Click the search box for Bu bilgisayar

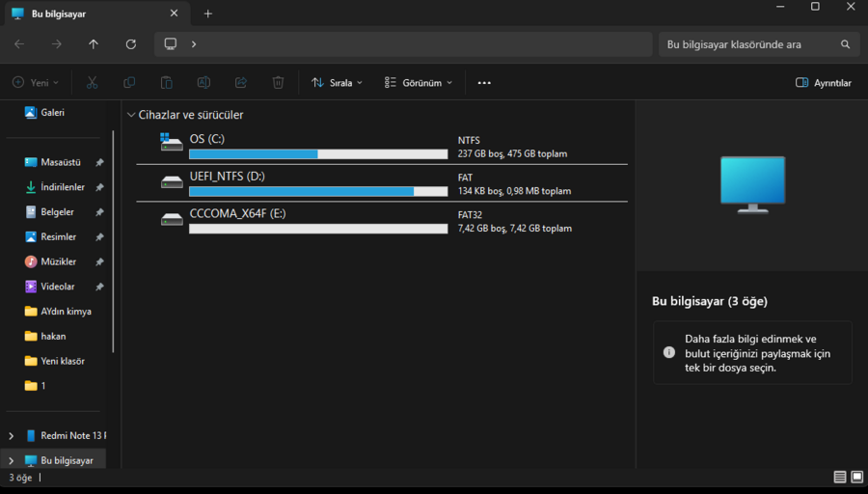[747, 44]
